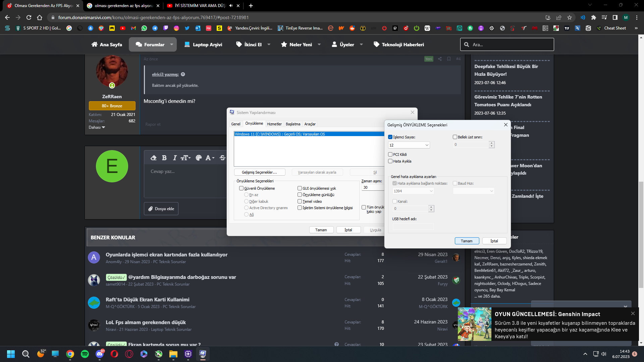The height and width of the screenshot is (362, 644).
Task: Open Laptop Arşivi navigation item
Action: pos(203,45)
